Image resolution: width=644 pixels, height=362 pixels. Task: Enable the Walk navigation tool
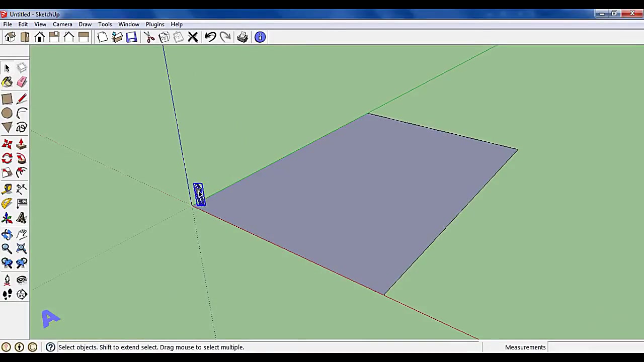click(7, 294)
